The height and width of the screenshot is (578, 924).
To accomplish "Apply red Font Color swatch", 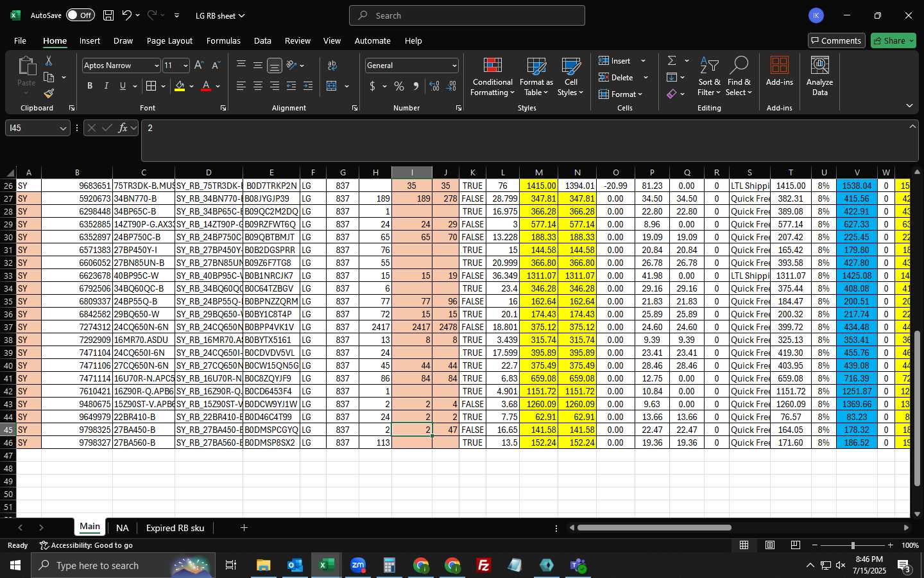I will [x=206, y=86].
